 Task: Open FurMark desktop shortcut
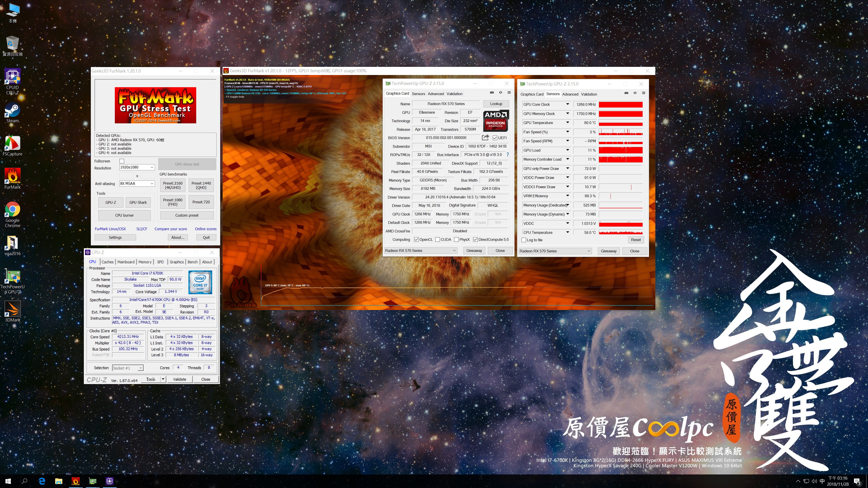tap(12, 179)
